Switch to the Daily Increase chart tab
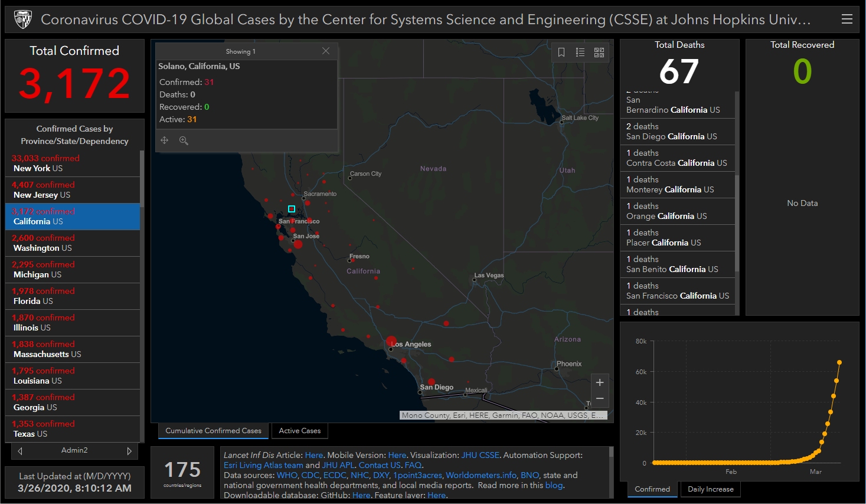 pos(710,489)
